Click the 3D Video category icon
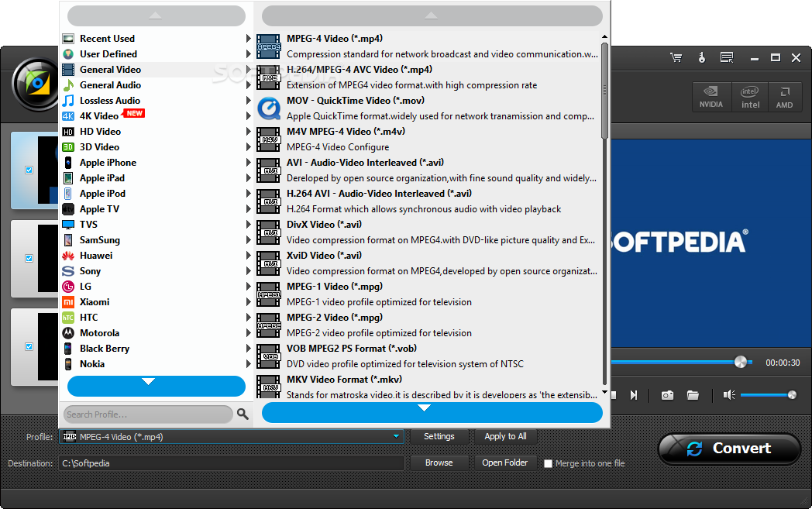Viewport: 812px width, 509px height. [68, 147]
